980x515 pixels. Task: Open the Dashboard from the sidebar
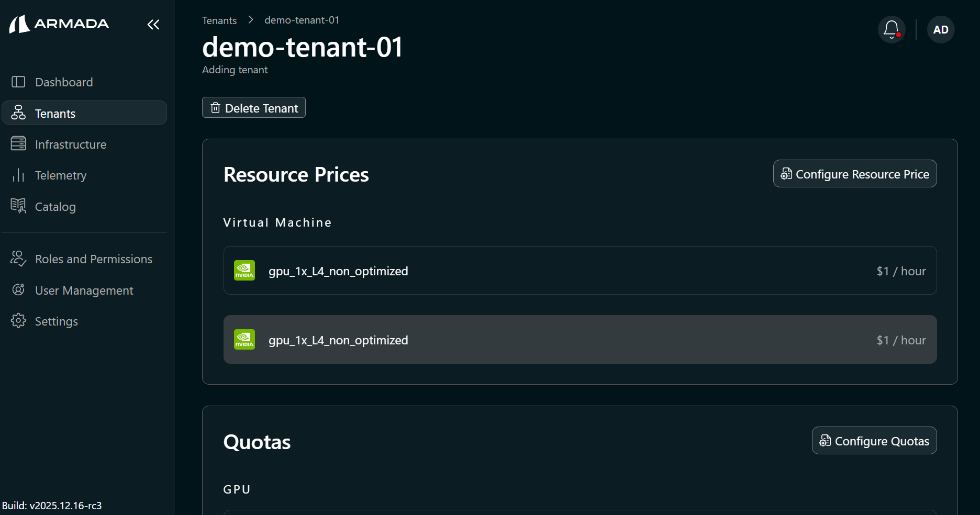(x=63, y=82)
